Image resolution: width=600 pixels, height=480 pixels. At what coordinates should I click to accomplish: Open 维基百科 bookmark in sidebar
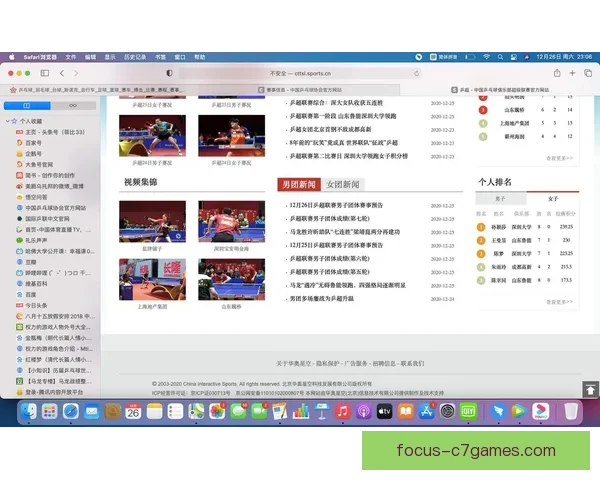click(36, 284)
